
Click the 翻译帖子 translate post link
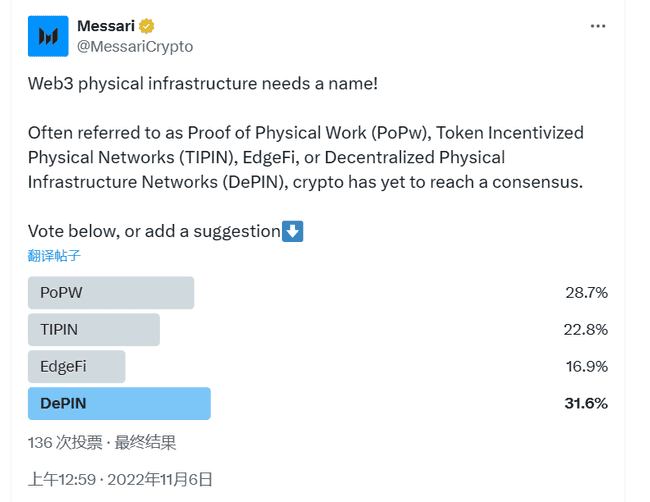[x=54, y=255]
